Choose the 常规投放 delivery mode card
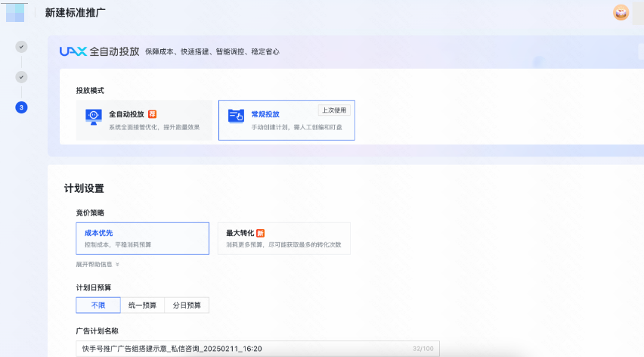644x357 pixels. pyautogui.click(x=286, y=120)
